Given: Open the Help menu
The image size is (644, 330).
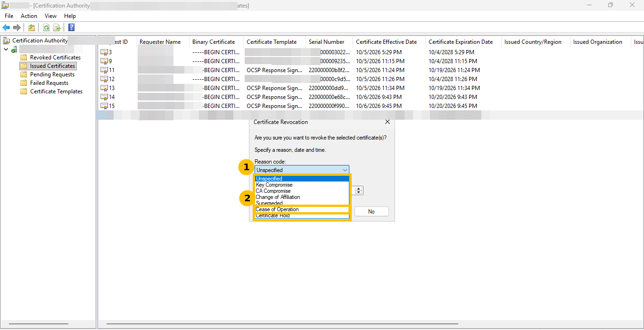Looking at the screenshot, I should tap(70, 16).
